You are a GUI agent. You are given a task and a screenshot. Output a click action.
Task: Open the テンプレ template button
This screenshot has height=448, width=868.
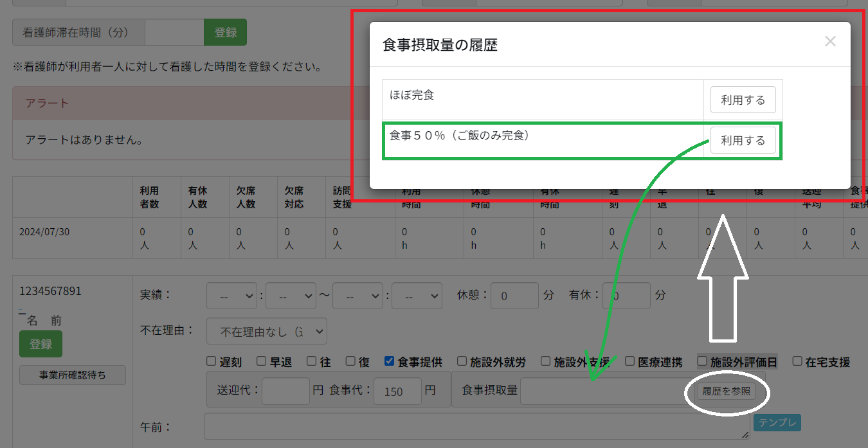tap(777, 423)
